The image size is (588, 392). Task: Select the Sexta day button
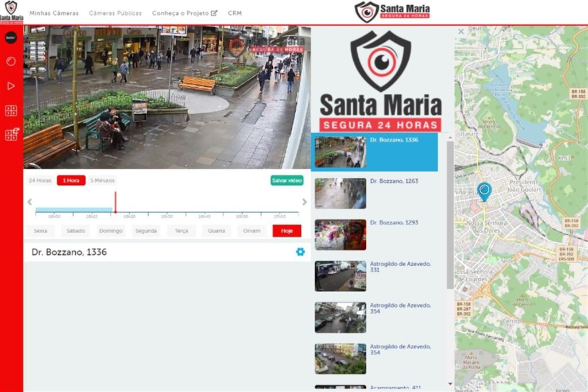point(41,231)
